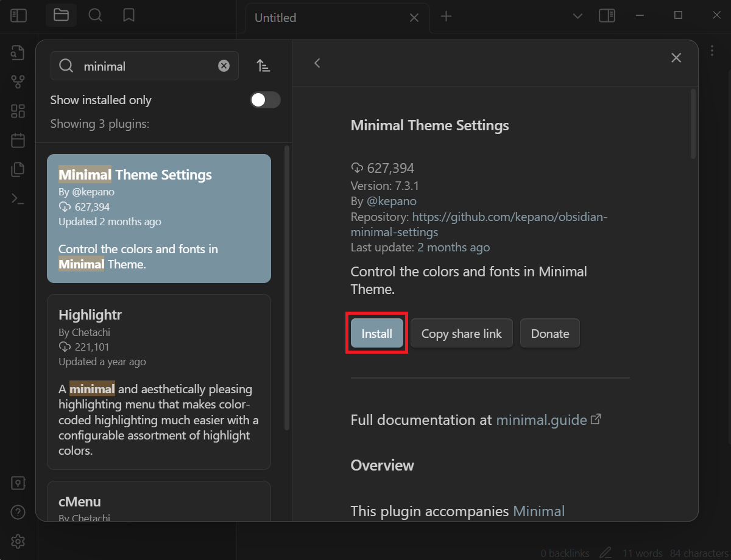The height and width of the screenshot is (560, 731).
Task: Click the 11 words status entry
Action: coord(642,553)
